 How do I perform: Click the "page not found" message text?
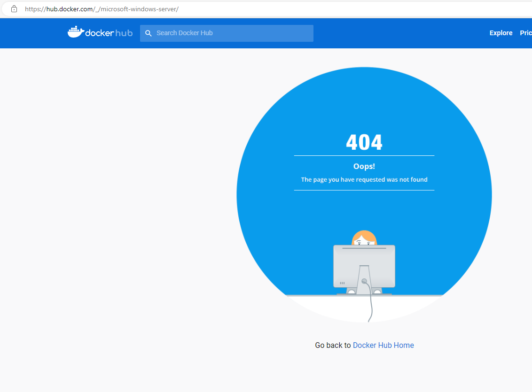coord(364,179)
